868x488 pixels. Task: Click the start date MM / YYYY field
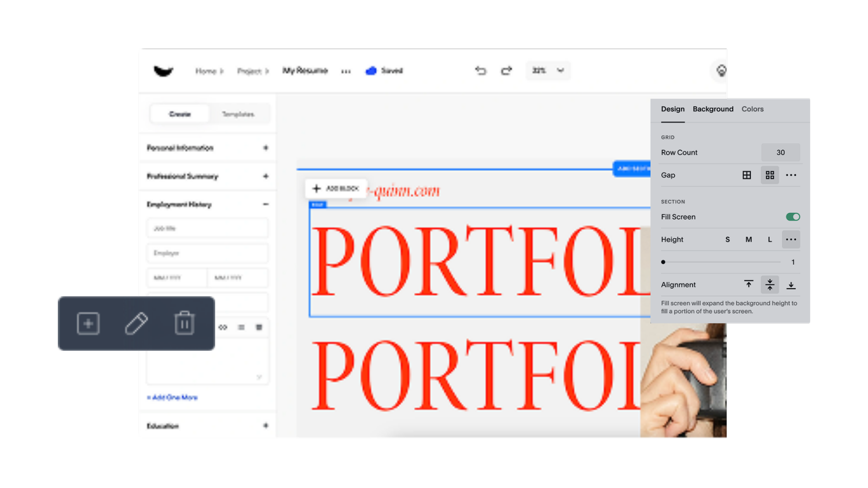(x=176, y=278)
